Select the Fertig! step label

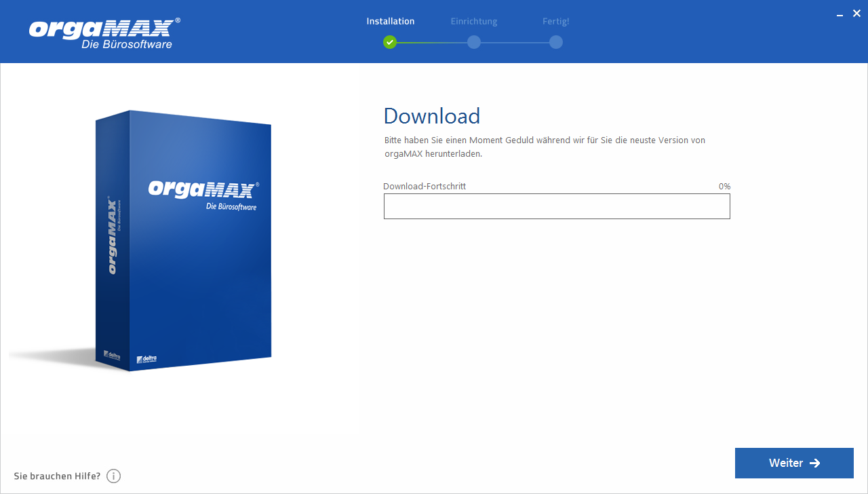556,21
